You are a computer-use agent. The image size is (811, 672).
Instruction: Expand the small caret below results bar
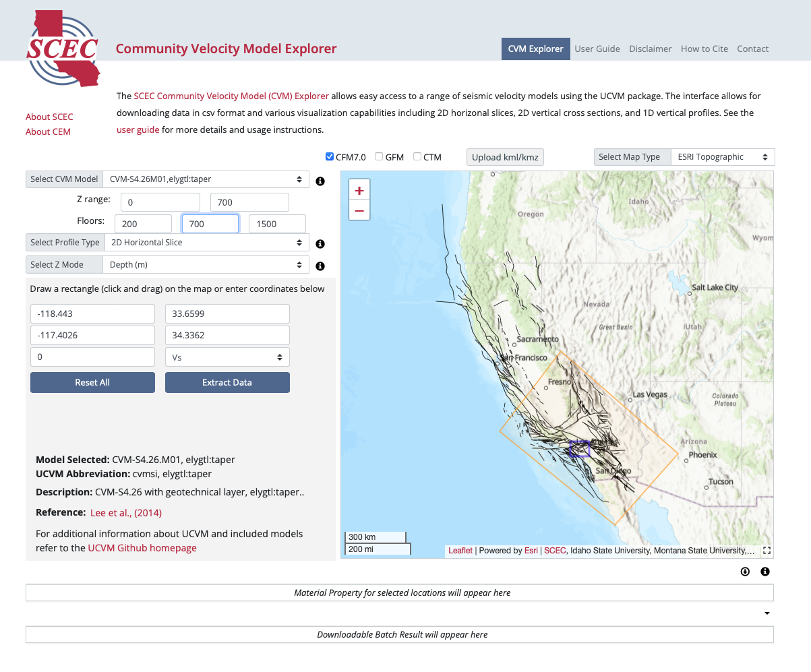pyautogui.click(x=767, y=613)
